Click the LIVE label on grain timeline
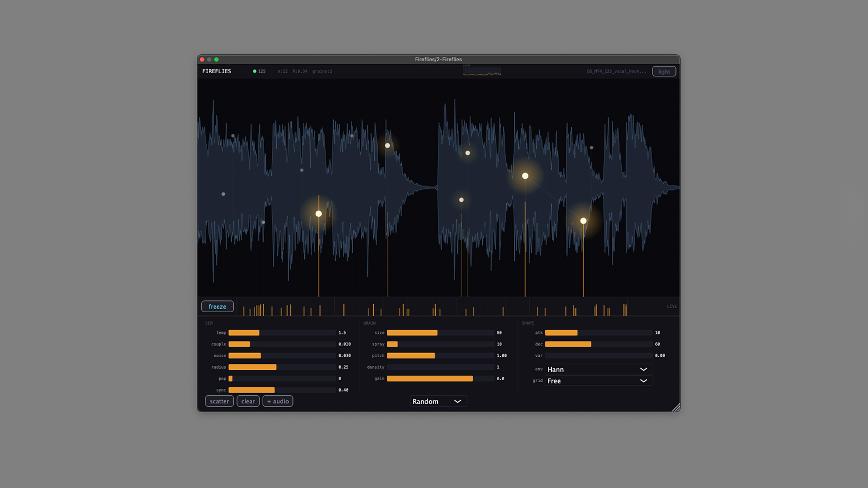 click(672, 306)
